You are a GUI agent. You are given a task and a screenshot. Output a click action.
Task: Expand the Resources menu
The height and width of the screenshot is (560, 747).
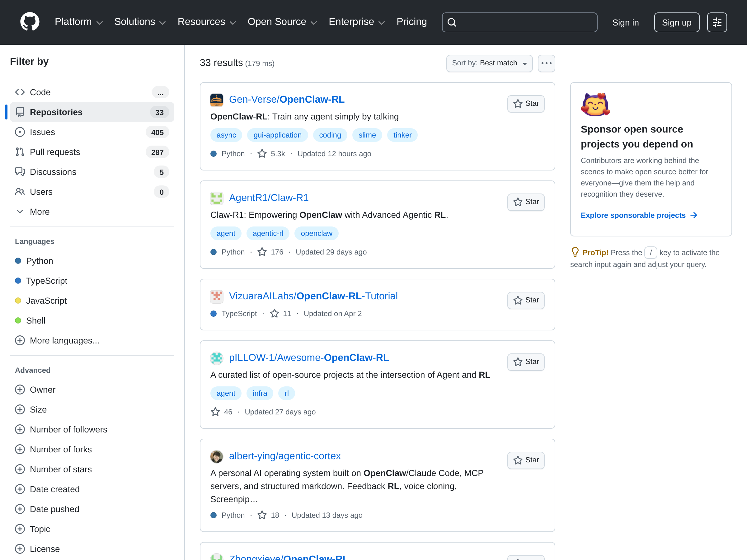(207, 22)
